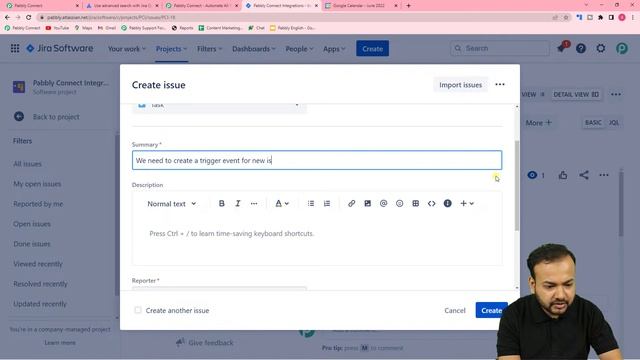Insert a bullet list
Image resolution: width=640 pixels, height=360 pixels.
311,203
